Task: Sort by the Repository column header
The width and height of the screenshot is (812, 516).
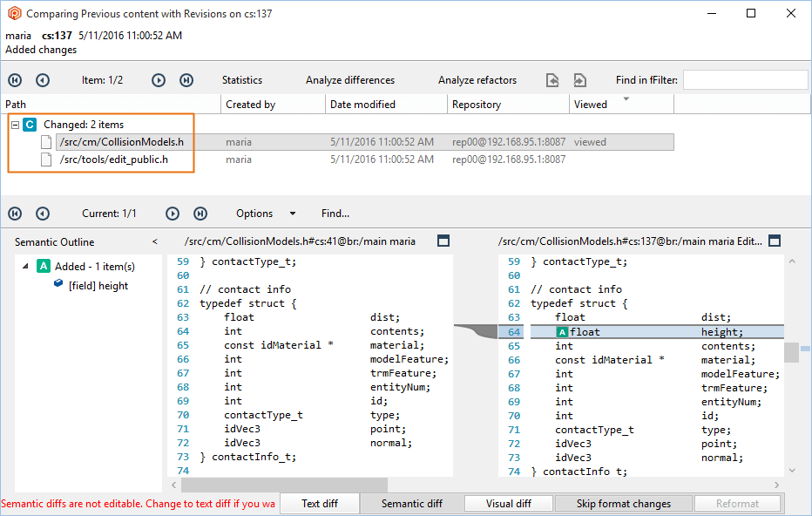Action: 509,104
